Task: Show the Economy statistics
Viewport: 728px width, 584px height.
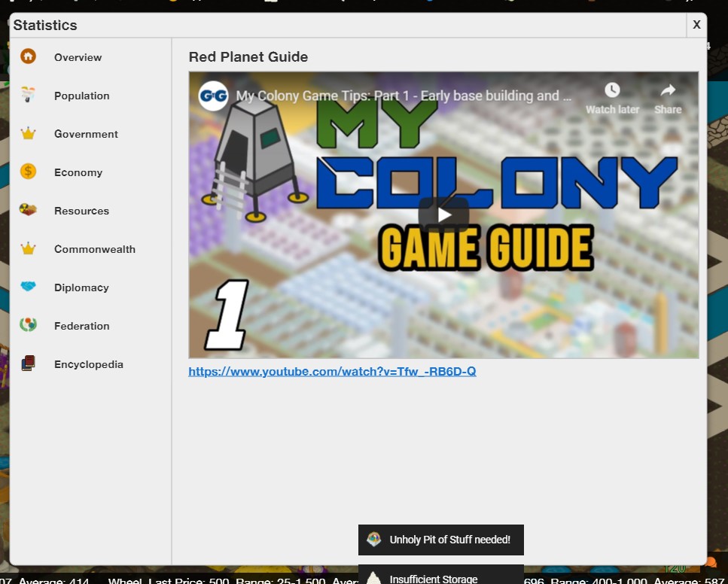Action: [x=78, y=172]
